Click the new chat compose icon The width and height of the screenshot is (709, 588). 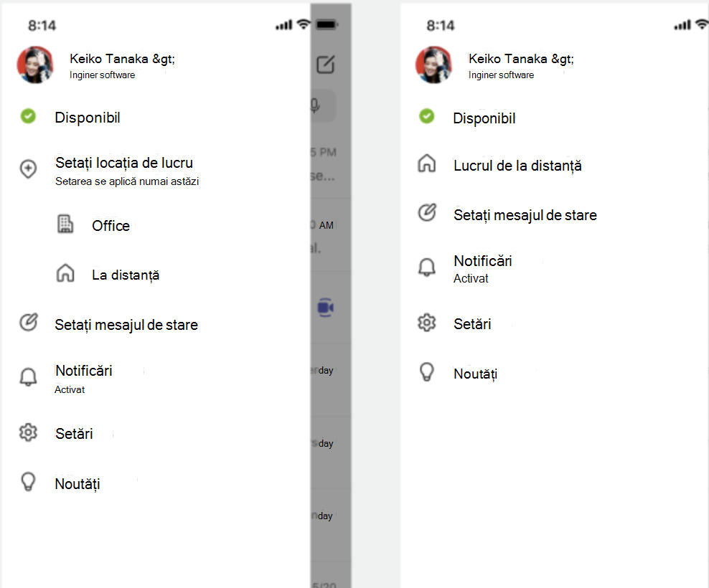[326, 65]
